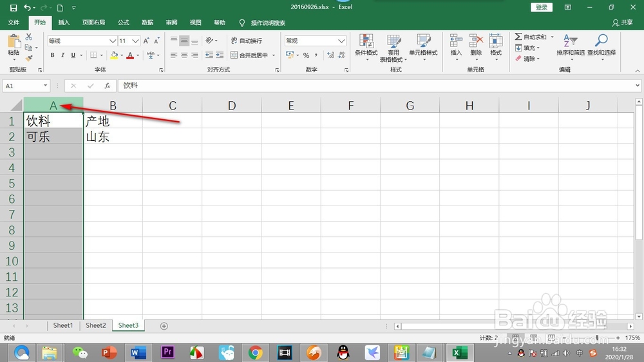This screenshot has height=362, width=644.
Task: Click the 登录 sign-in button
Action: [x=542, y=7]
